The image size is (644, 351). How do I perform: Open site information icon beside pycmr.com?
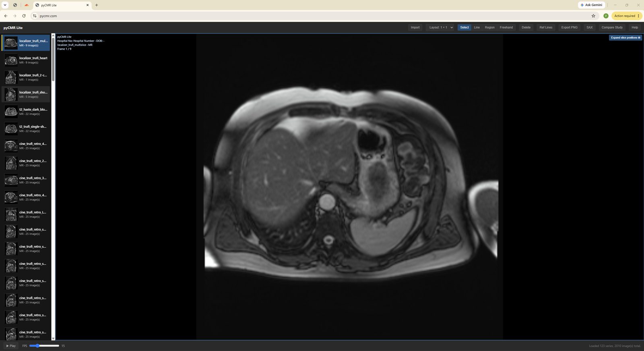tap(35, 16)
